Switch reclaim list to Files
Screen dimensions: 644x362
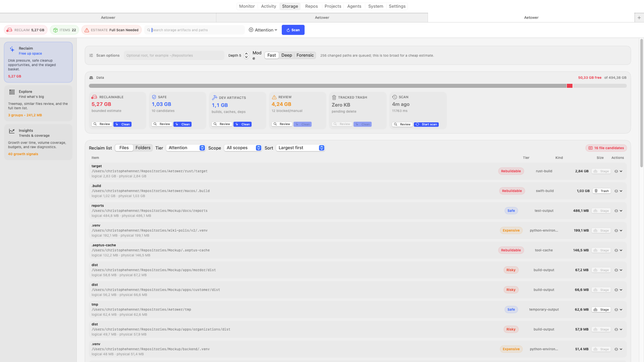point(124,148)
